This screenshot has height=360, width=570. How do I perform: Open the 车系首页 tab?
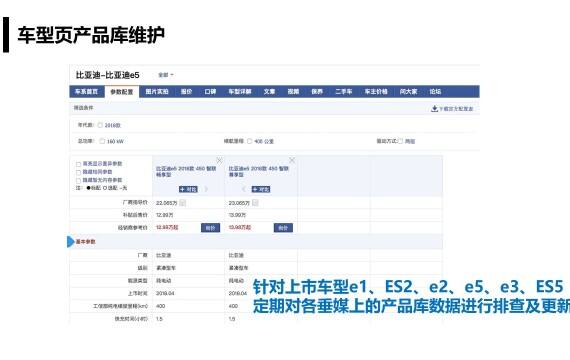87,92
